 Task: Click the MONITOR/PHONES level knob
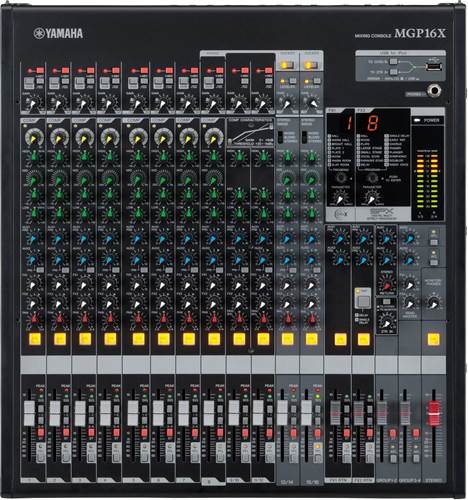(433, 303)
